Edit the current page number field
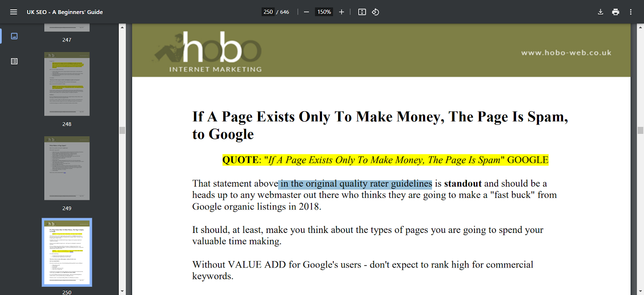Image resolution: width=644 pixels, height=295 pixels. point(268,12)
